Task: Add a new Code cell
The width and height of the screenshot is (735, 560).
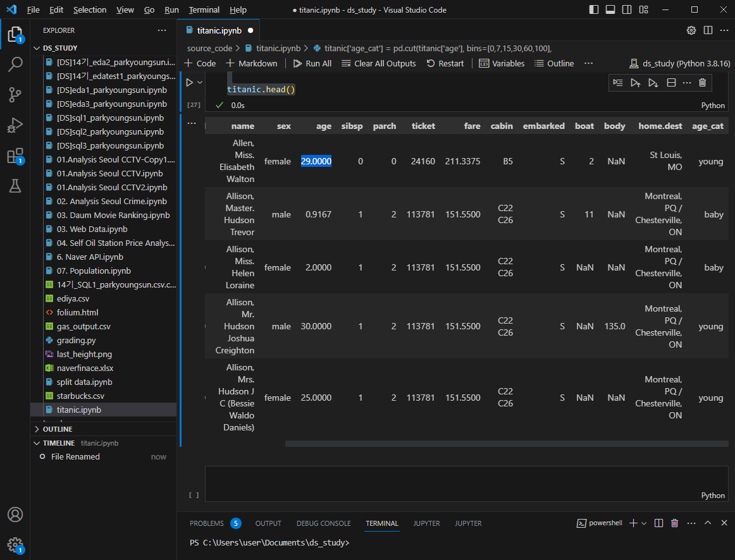Action: (200, 63)
